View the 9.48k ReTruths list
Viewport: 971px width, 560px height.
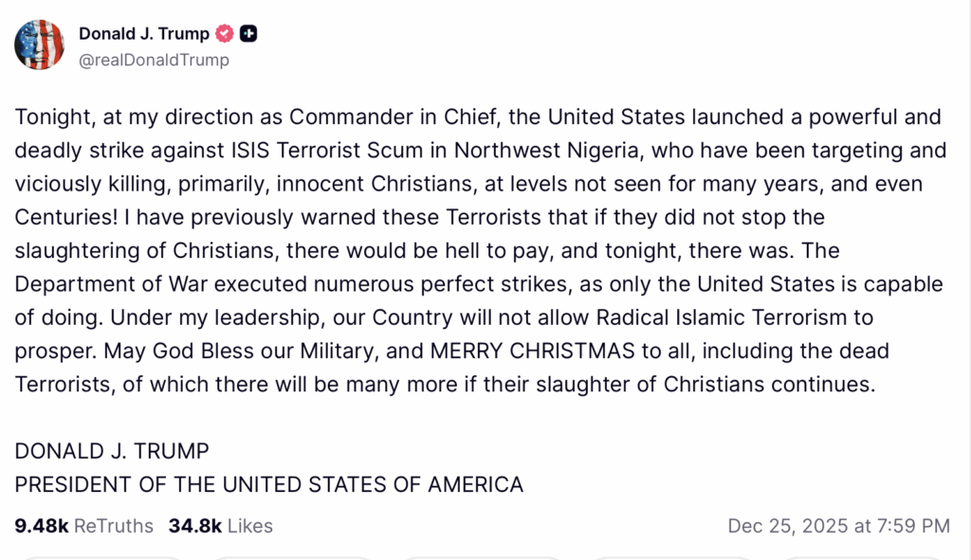coord(84,526)
